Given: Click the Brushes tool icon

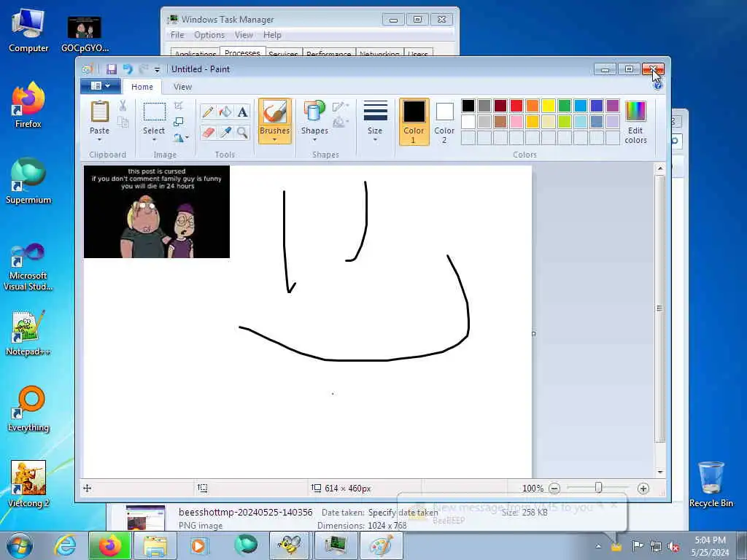Looking at the screenshot, I should [x=275, y=112].
